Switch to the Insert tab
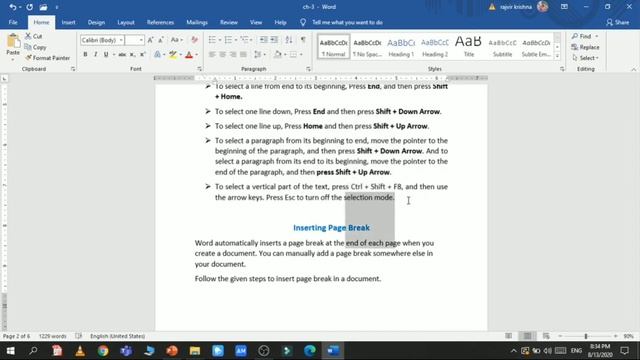Image resolution: width=640 pixels, height=360 pixels. click(69, 22)
